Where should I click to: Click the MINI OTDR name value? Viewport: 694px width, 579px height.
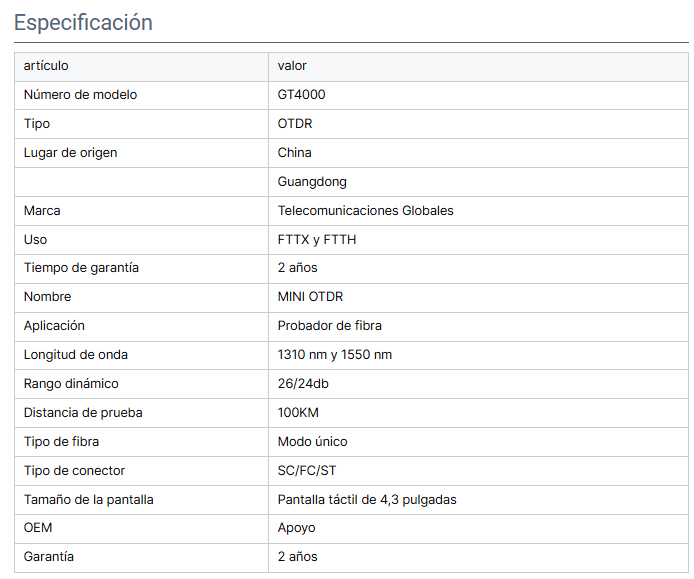click(x=310, y=297)
